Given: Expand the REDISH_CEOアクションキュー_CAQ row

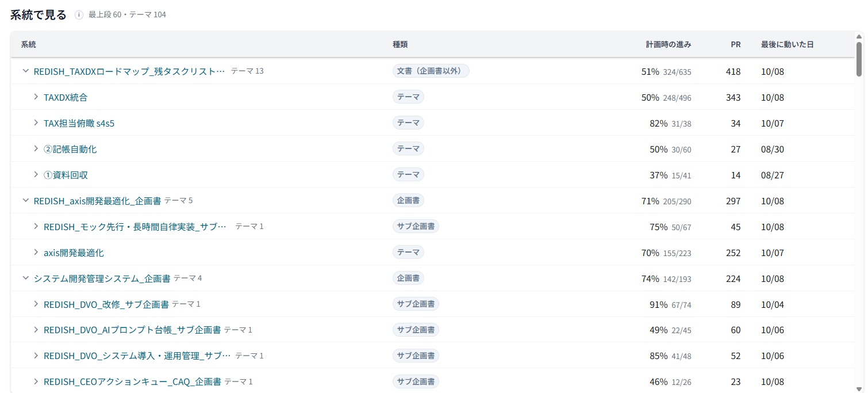Looking at the screenshot, I should 36,381.
